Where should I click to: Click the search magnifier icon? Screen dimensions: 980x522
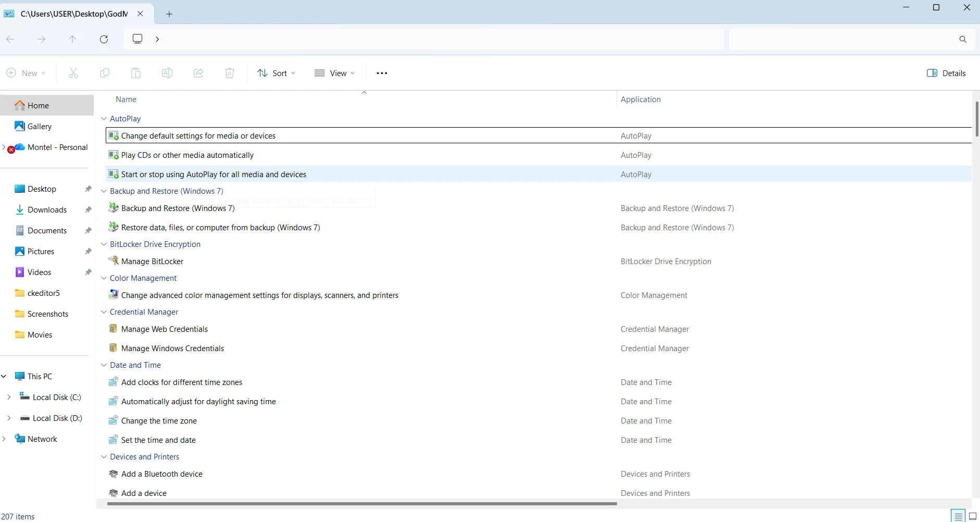click(x=963, y=39)
